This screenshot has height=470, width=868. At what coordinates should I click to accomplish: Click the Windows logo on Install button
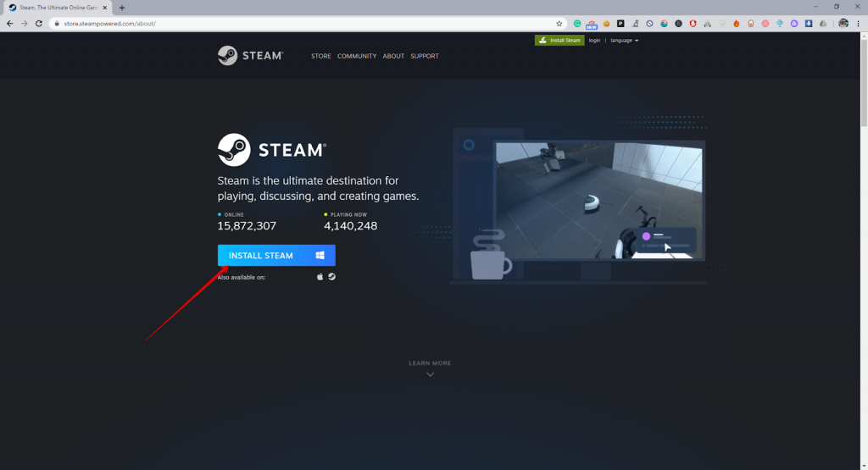pyautogui.click(x=320, y=256)
